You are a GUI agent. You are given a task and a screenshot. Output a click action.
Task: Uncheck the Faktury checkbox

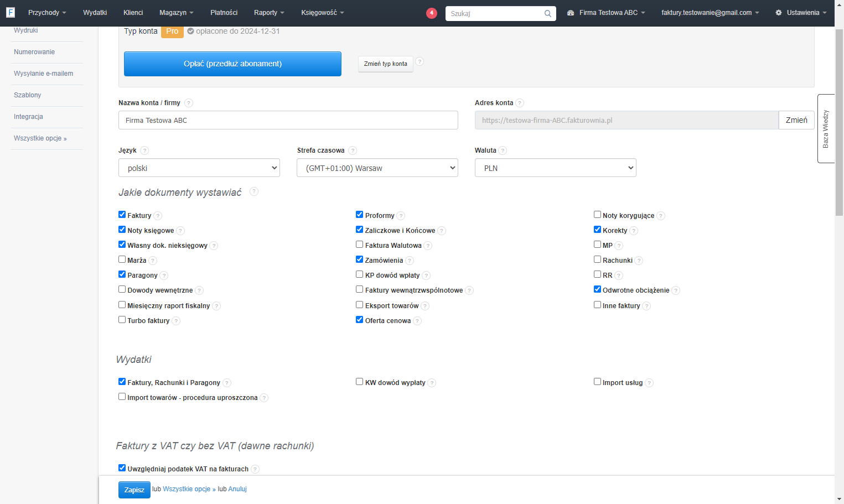(122, 215)
